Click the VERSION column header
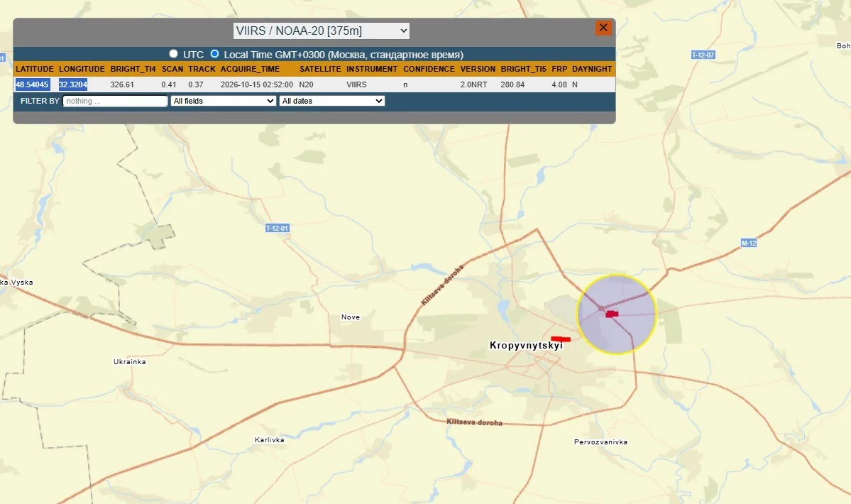Screen dimensions: 851x504 click(478, 69)
